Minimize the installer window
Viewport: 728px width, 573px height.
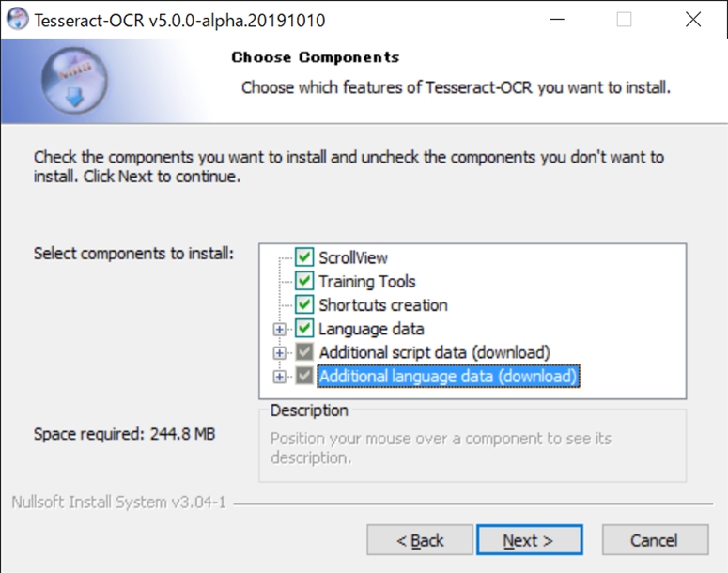[557, 20]
